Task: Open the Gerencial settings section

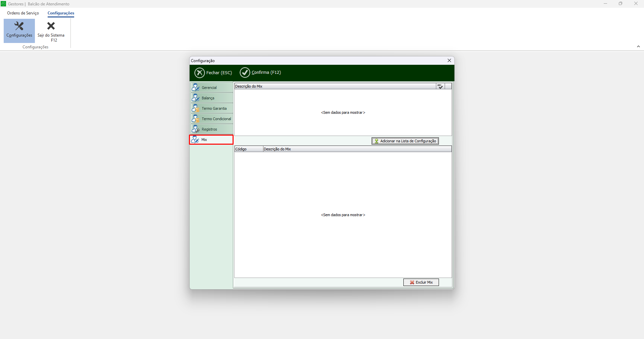Action: click(211, 88)
